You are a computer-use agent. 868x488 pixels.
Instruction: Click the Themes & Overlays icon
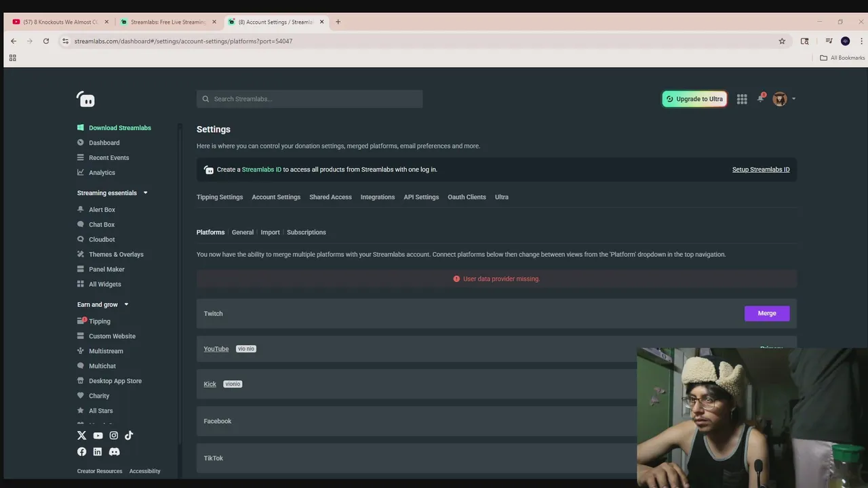click(x=81, y=254)
